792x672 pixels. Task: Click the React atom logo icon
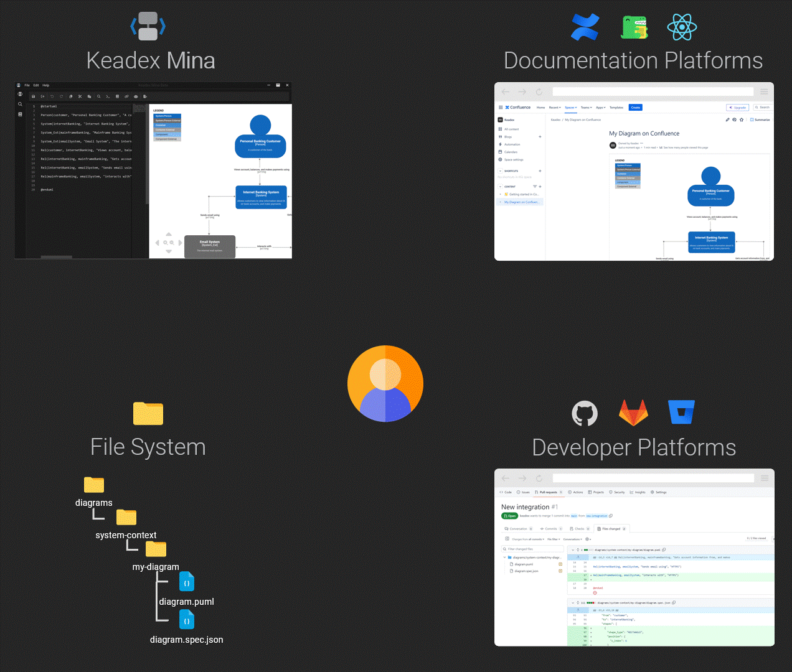tap(682, 27)
